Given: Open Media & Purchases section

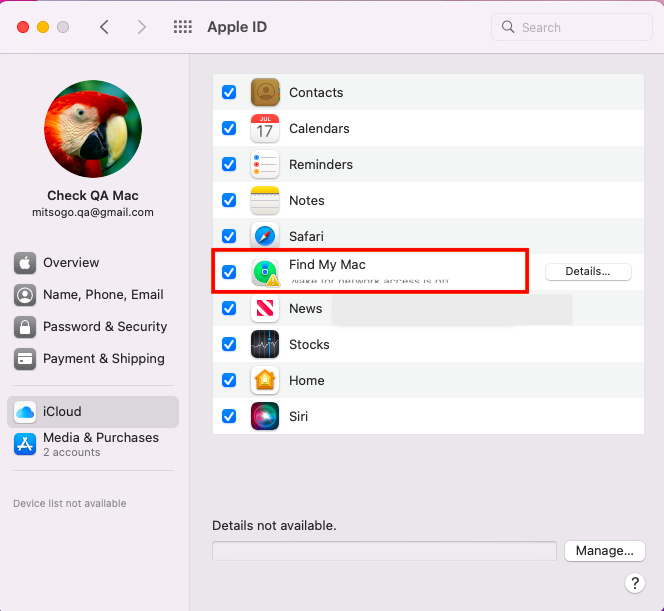Looking at the screenshot, I should [x=93, y=444].
